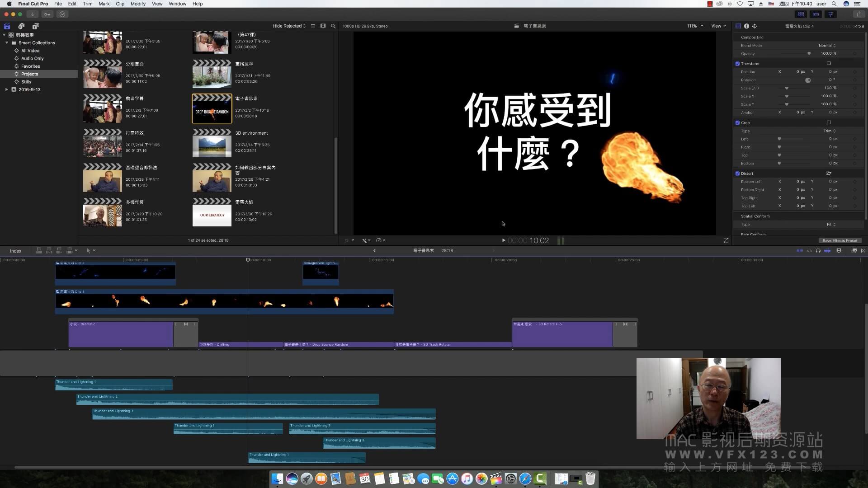
Task: Show the Libraries sidebar clapperboard icon
Action: tap(7, 26)
